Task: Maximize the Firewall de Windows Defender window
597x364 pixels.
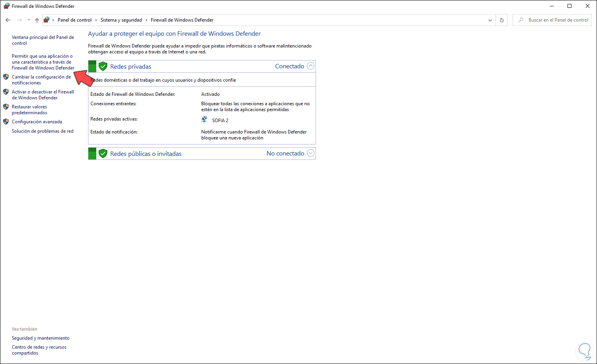Action: (x=569, y=6)
